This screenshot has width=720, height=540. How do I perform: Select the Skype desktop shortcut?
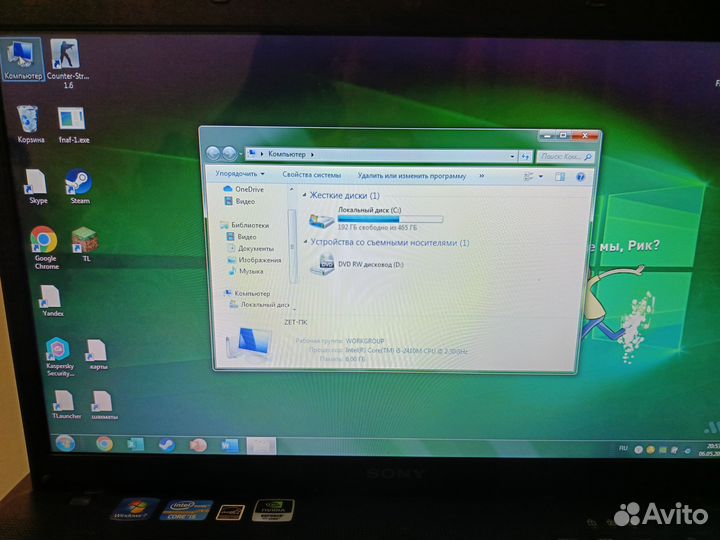[37, 183]
